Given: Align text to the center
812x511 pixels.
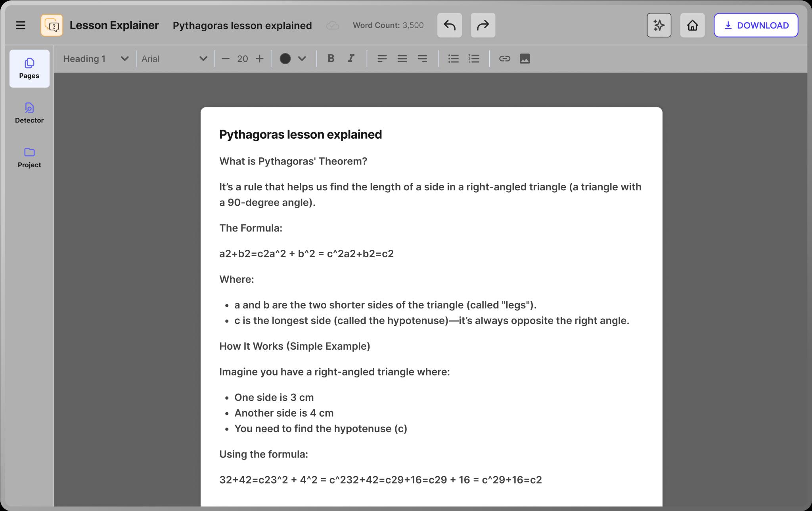Looking at the screenshot, I should (x=402, y=59).
